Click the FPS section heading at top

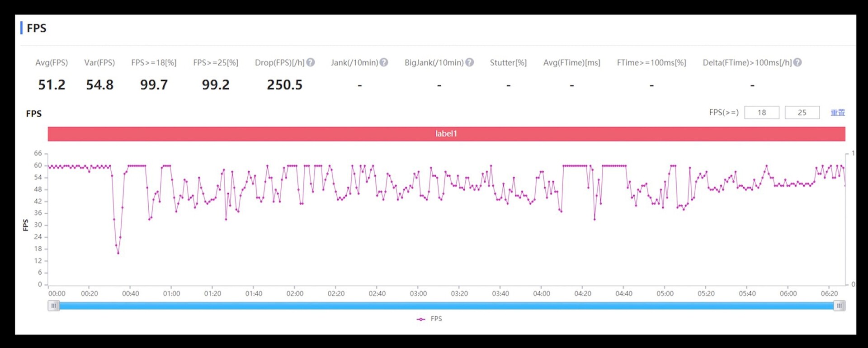point(36,28)
